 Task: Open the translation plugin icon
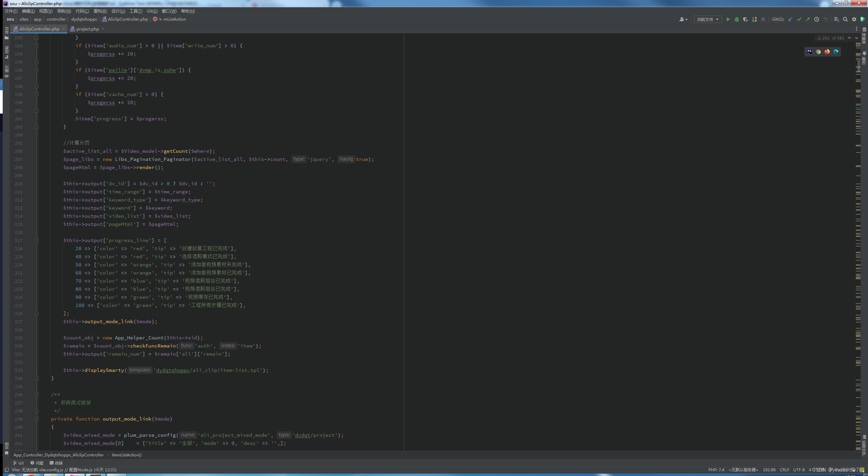(x=836, y=19)
